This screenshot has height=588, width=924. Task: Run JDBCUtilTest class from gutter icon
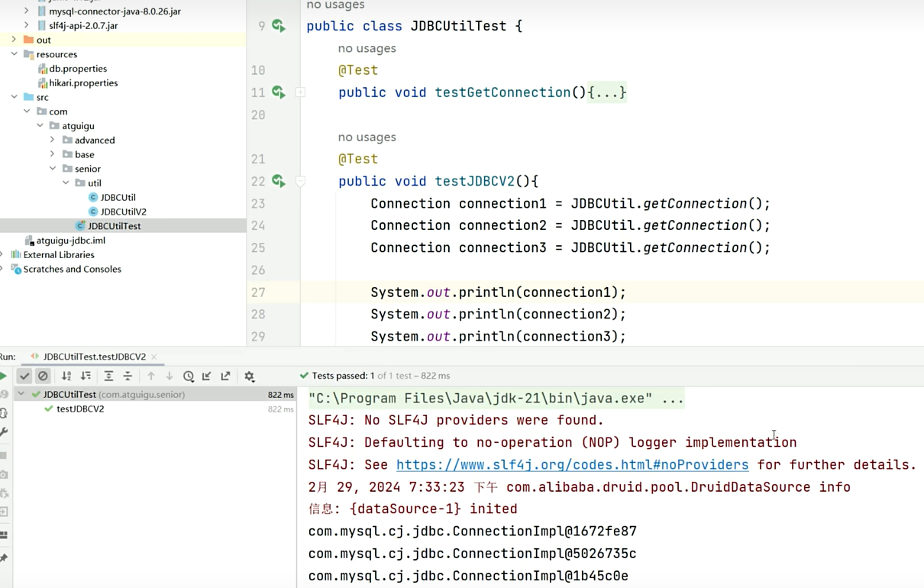(279, 26)
